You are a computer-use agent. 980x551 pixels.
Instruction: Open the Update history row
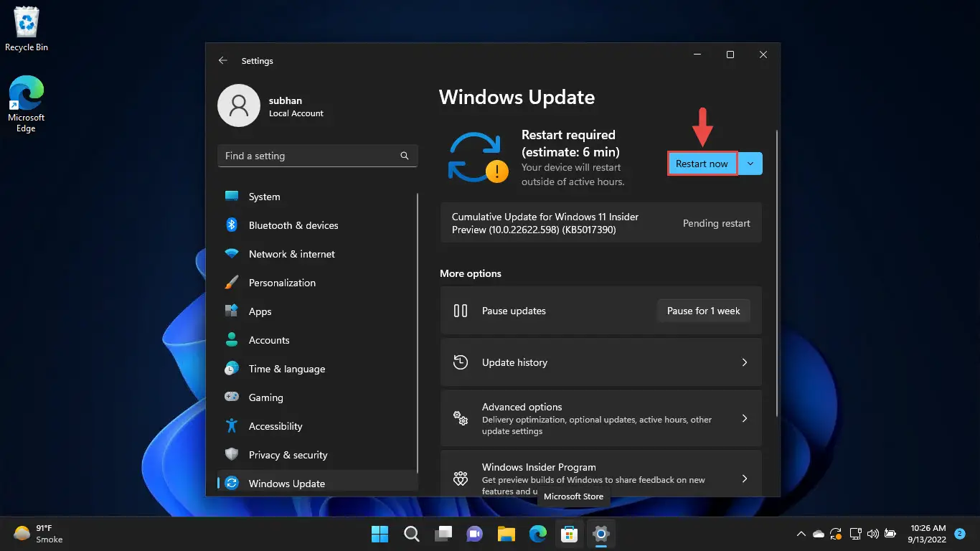click(x=600, y=362)
